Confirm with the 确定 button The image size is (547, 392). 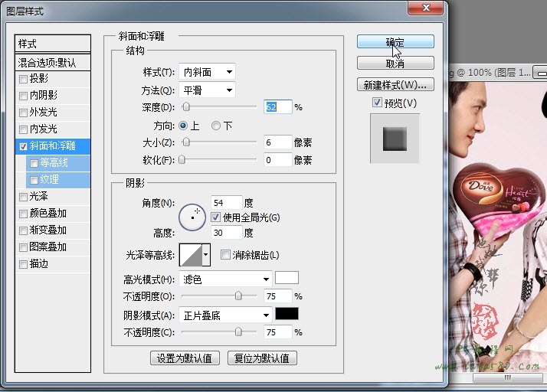[395, 42]
